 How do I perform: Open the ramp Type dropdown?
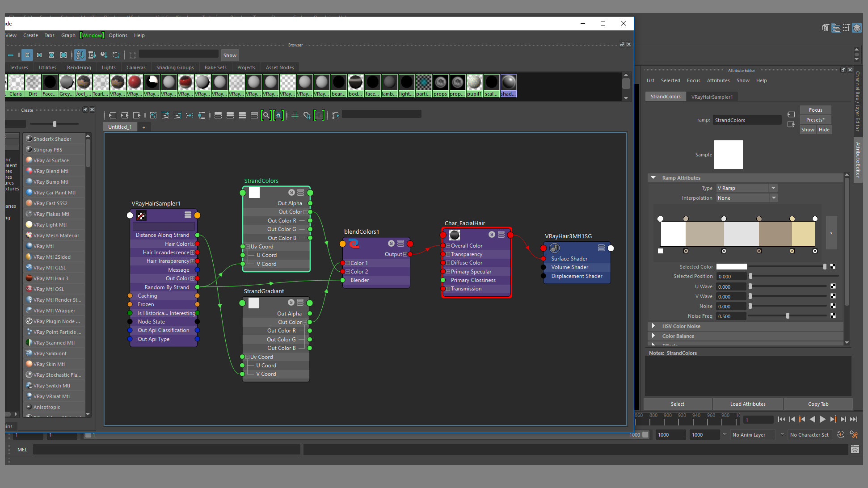point(747,188)
